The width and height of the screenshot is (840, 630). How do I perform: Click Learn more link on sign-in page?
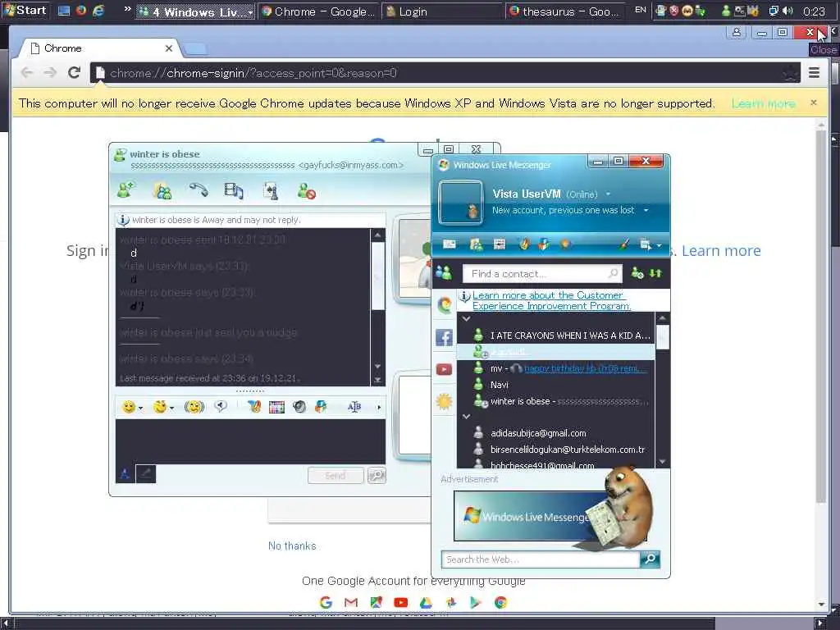[x=721, y=251]
